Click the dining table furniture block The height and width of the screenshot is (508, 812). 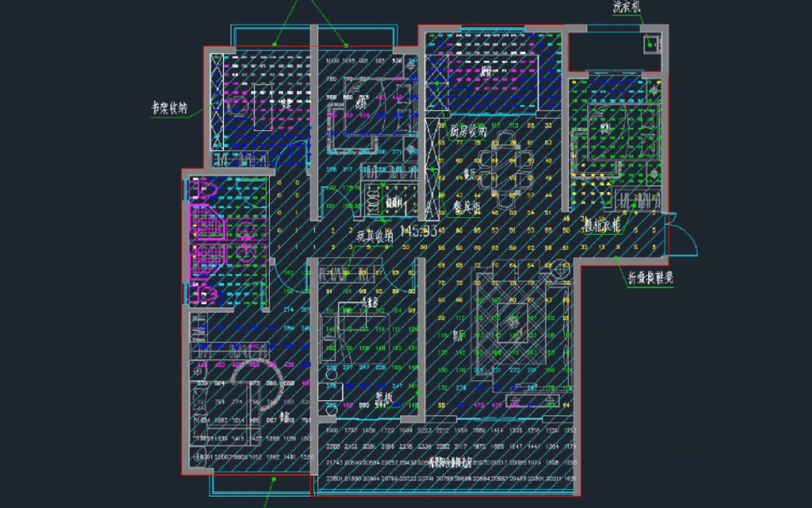coord(505,171)
